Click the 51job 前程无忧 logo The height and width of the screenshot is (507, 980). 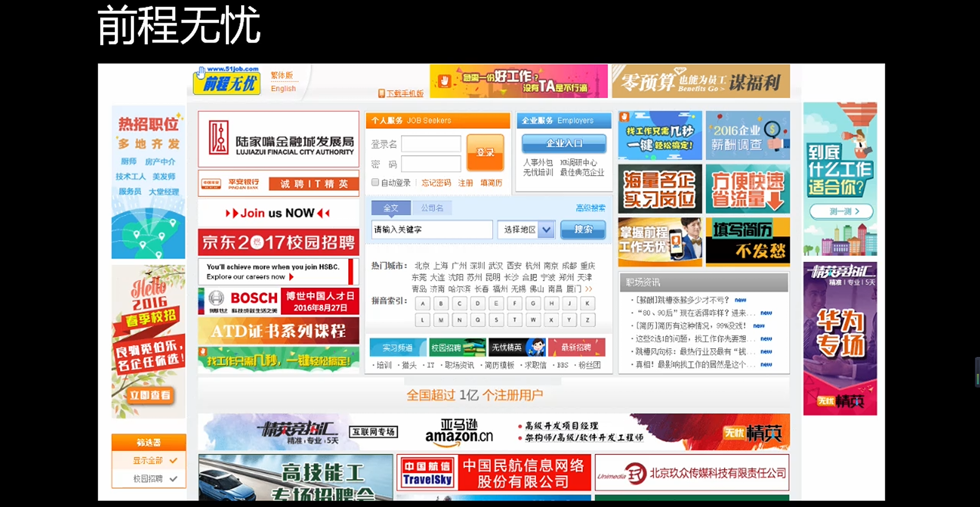(227, 81)
